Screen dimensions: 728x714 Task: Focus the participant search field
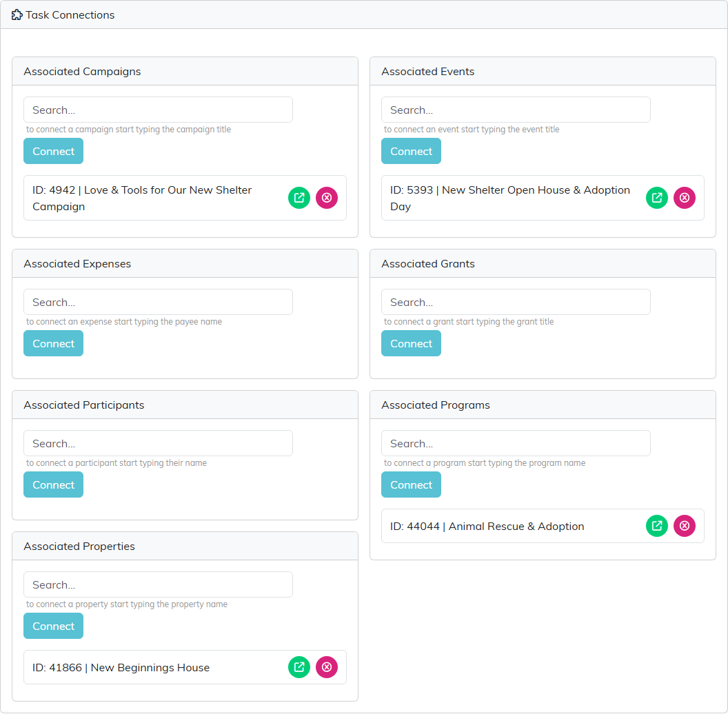coord(158,443)
